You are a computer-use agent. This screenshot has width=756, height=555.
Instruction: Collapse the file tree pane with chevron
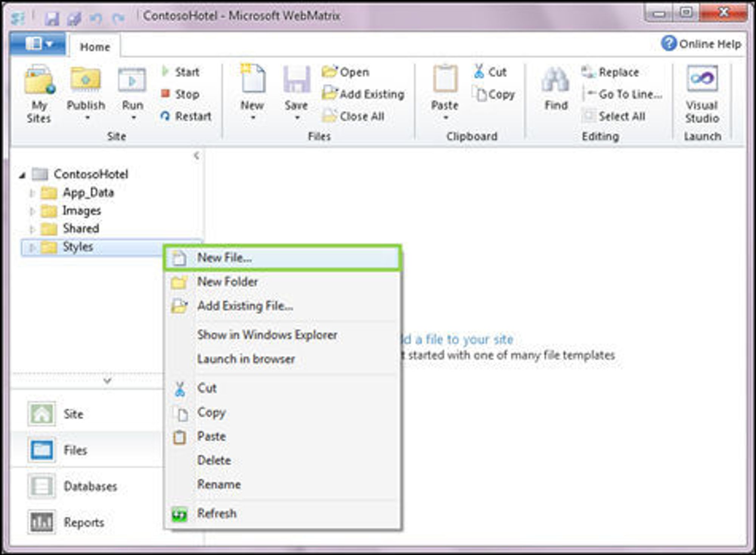click(197, 155)
